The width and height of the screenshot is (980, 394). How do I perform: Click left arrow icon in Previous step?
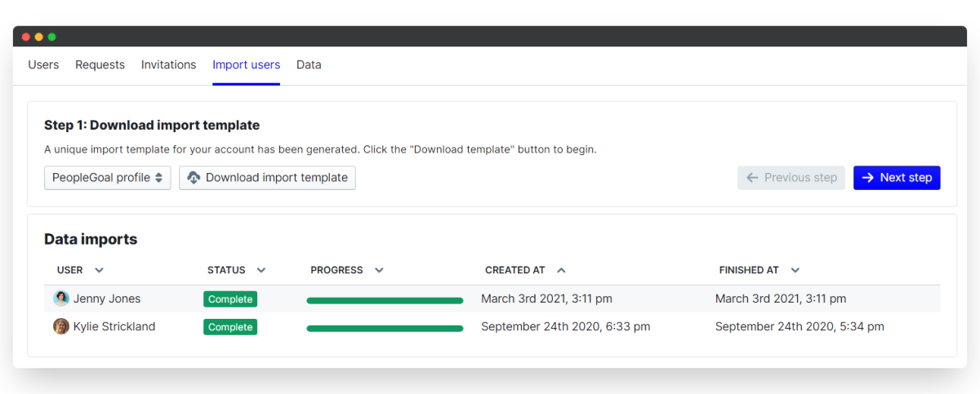(x=752, y=178)
